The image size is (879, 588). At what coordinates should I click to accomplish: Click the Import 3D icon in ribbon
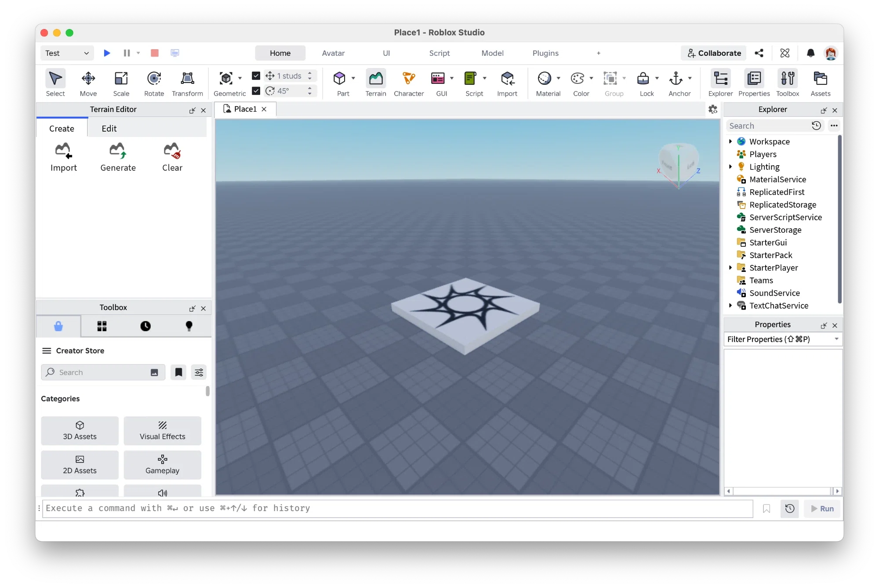507,83
